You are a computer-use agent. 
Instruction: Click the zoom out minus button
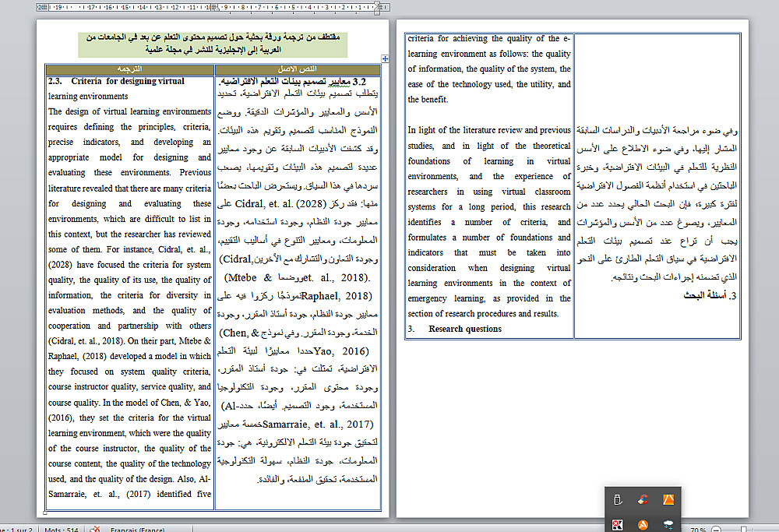716,530
